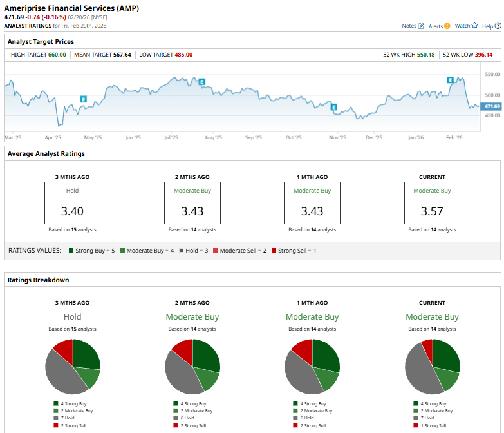Image resolution: width=504 pixels, height=433 pixels.
Task: Click the Notes link text
Action: click(x=409, y=26)
